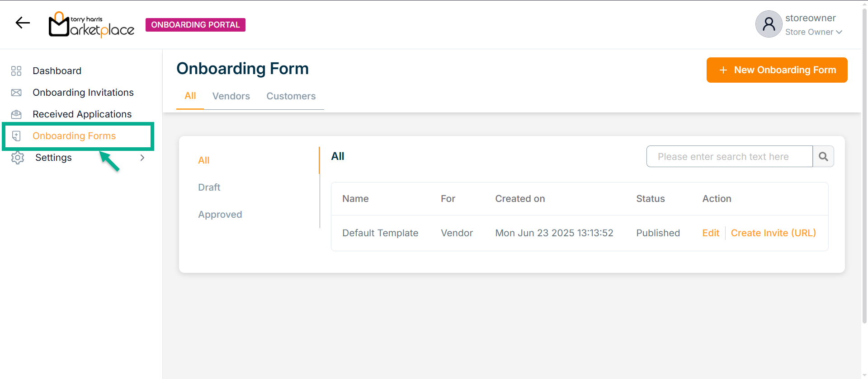The image size is (868, 379).
Task: Click the New Onboarding Form button
Action: point(777,70)
